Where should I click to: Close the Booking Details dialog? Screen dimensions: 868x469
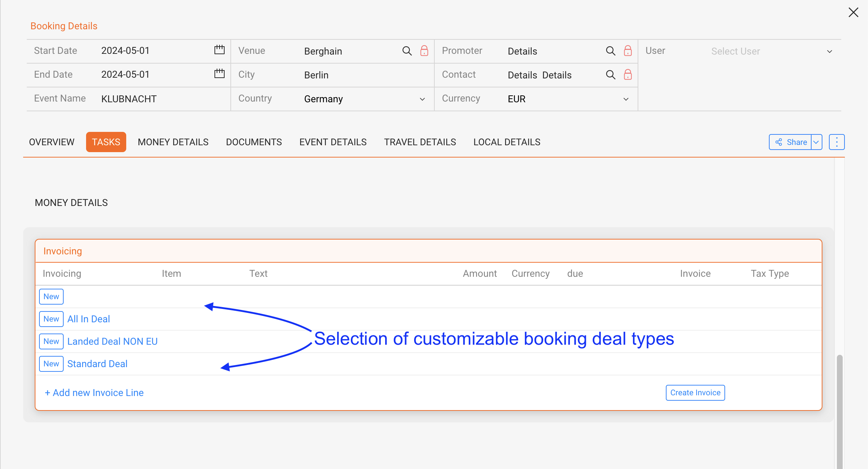click(853, 12)
